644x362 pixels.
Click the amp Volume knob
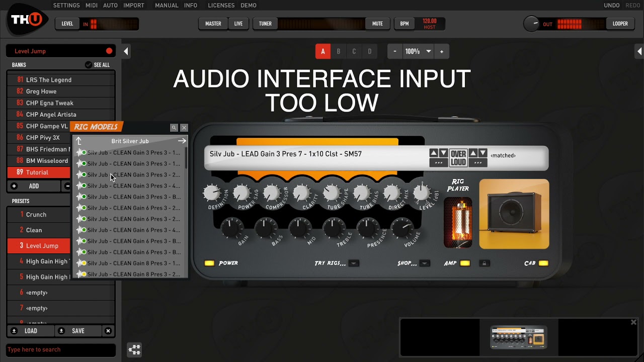[x=402, y=228]
